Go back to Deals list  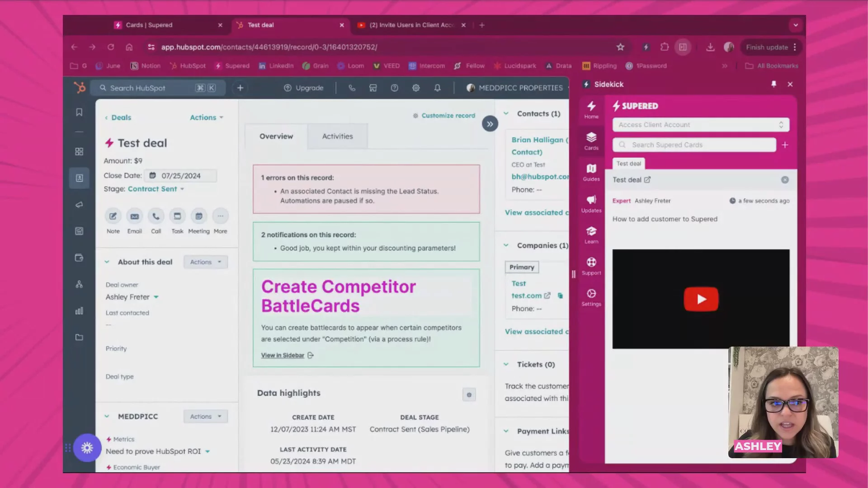(x=118, y=117)
